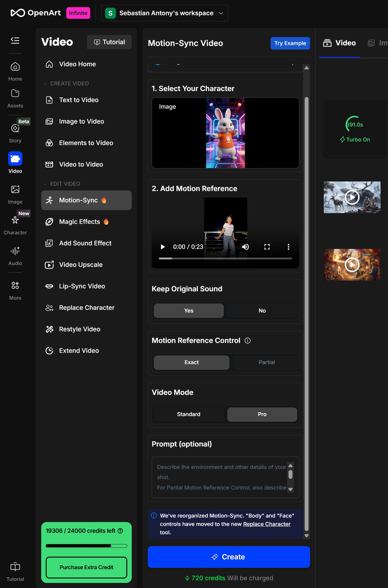The width and height of the screenshot is (388, 588).
Task: Select Lip-Sync Video in sidebar
Action: [x=82, y=286]
